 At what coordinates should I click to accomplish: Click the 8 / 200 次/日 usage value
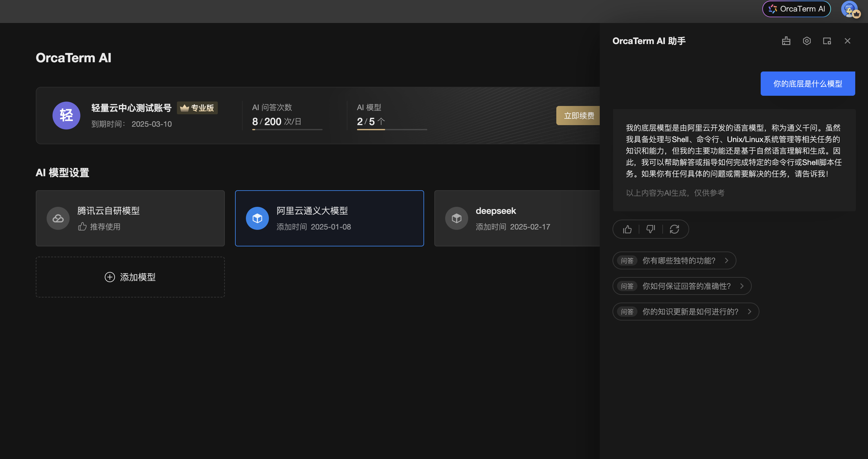pyautogui.click(x=277, y=121)
